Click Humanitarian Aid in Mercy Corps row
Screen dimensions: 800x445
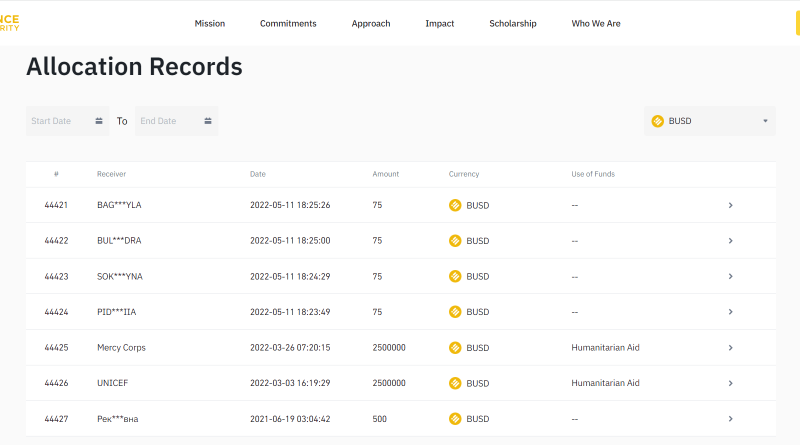(605, 348)
